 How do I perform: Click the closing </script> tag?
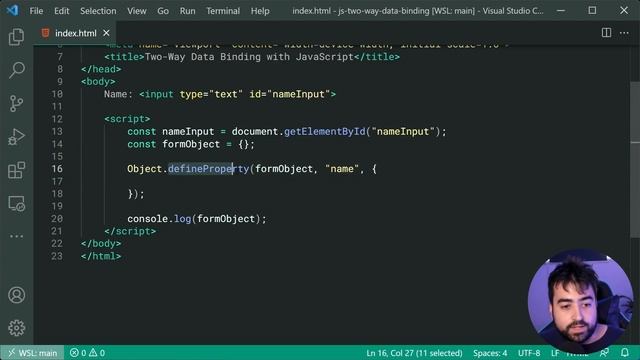pos(130,231)
